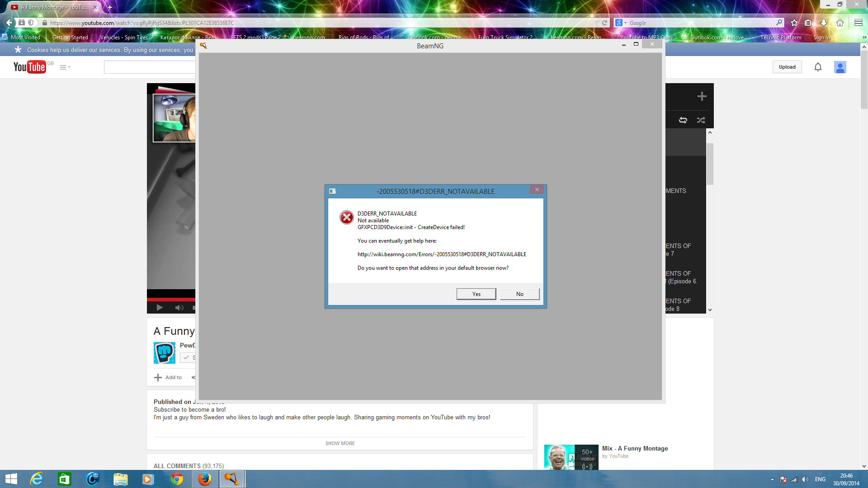Click the shield icon in the address bar
Screen dimensions: 868x488
point(31,23)
